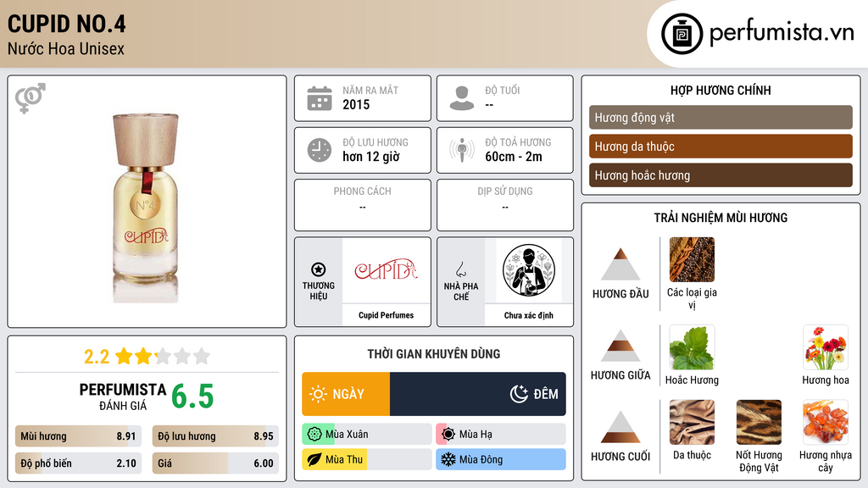Click the Chưa xác định perfumer label
Screen dimensions: 868x488
529,315
